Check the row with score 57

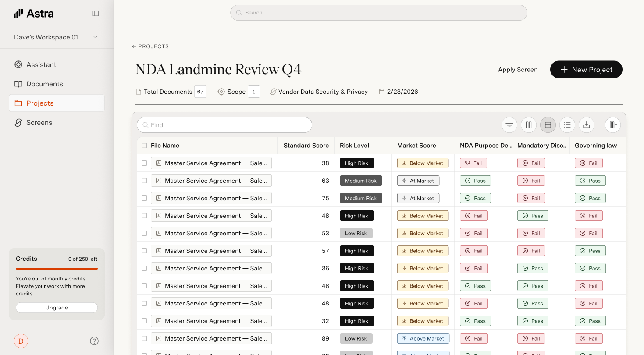coord(144,251)
